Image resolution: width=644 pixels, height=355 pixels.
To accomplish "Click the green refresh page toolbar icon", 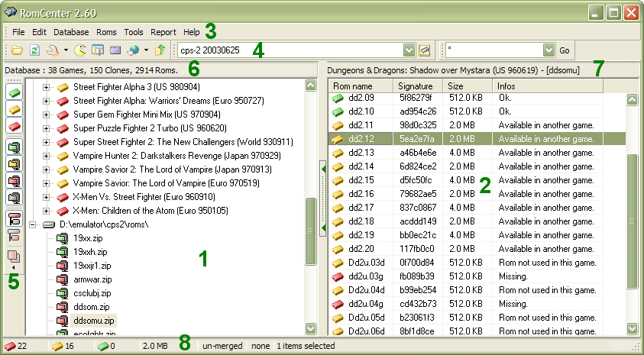I will 34,50.
